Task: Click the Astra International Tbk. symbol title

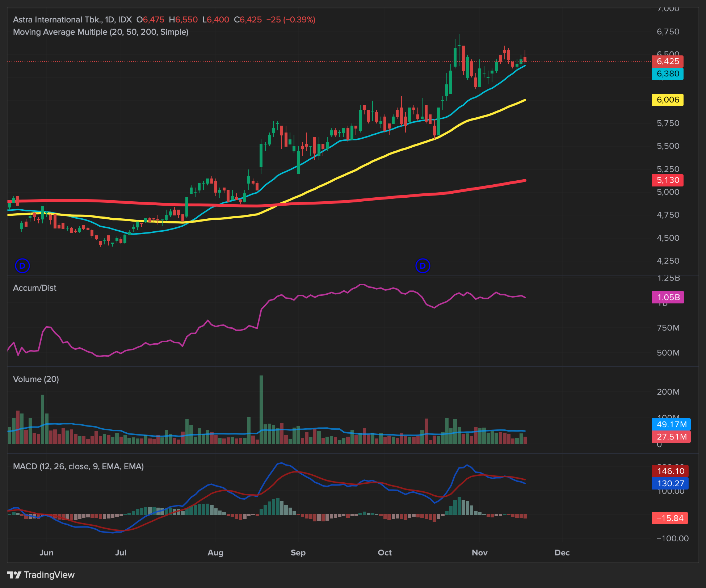Action: click(x=58, y=20)
